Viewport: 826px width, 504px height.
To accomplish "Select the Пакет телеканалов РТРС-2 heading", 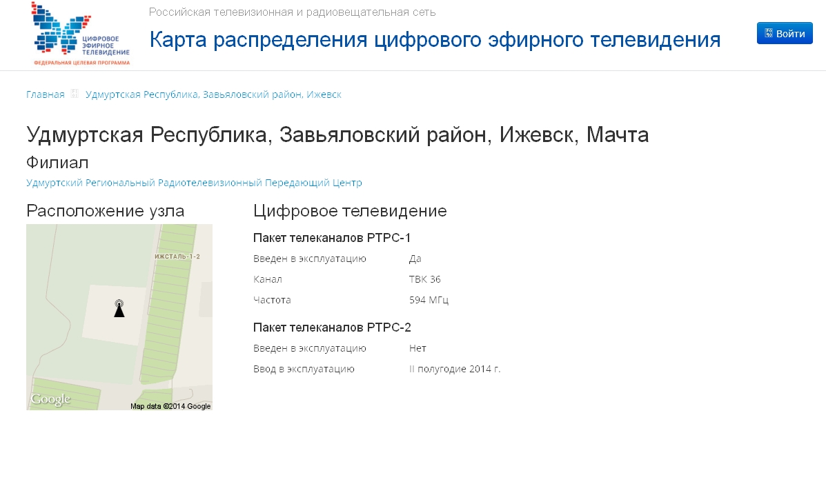I will (x=332, y=327).
